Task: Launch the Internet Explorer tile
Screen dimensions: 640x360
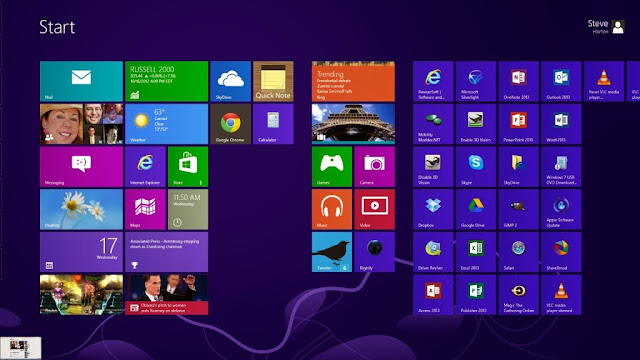Action: click(x=145, y=167)
